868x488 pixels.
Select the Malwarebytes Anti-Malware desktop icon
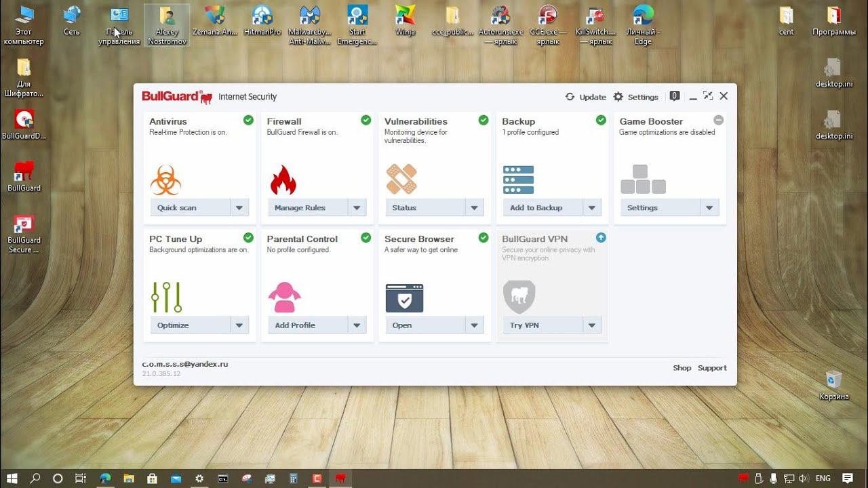point(309,26)
